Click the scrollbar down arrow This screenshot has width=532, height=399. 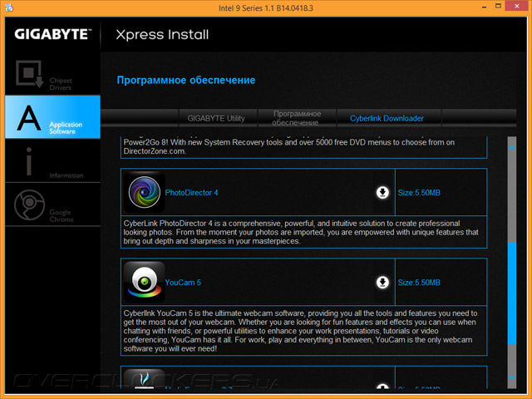512,377
